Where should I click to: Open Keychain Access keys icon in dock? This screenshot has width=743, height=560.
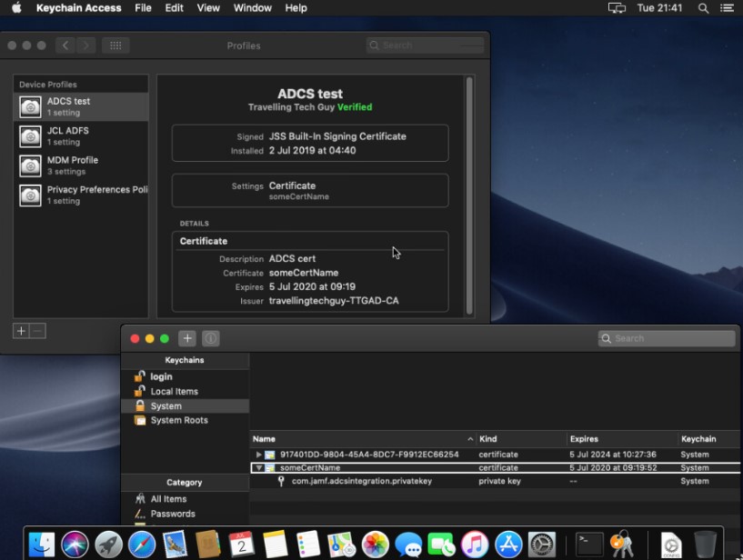coord(622,545)
